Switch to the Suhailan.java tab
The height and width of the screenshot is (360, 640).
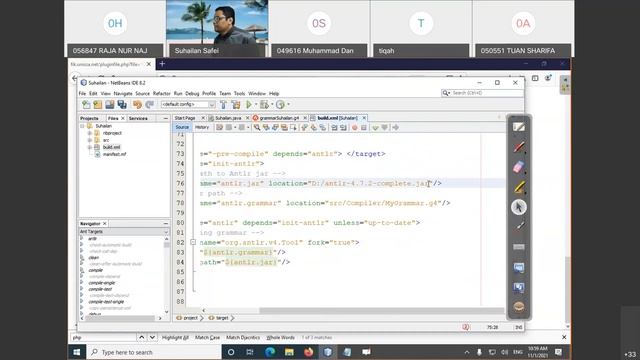tap(228, 118)
